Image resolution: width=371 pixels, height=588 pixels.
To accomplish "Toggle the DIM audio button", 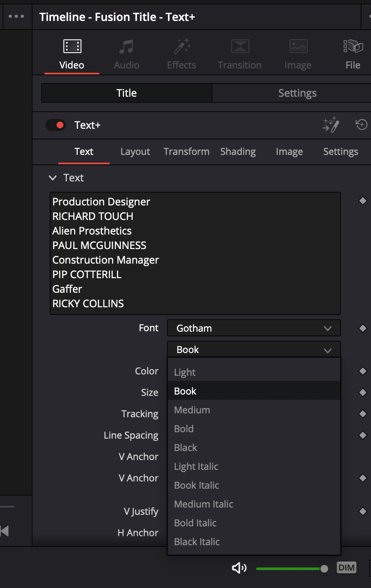I will pos(346,568).
